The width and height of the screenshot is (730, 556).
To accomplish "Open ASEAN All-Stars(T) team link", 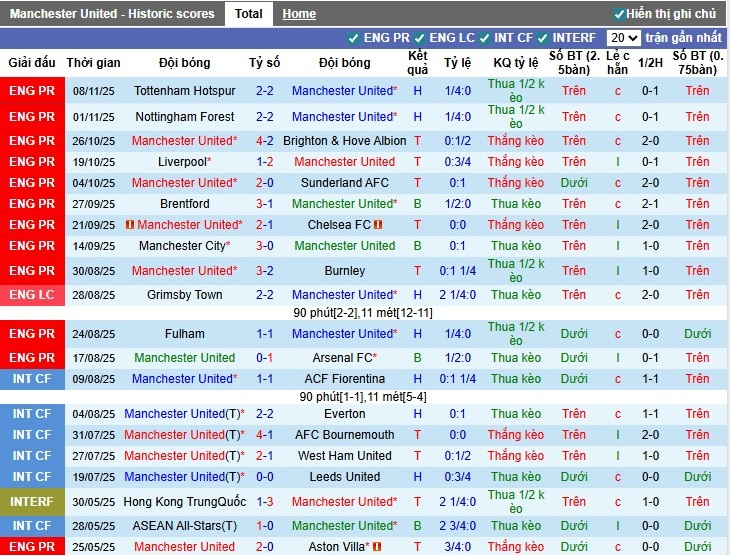I will click(184, 526).
